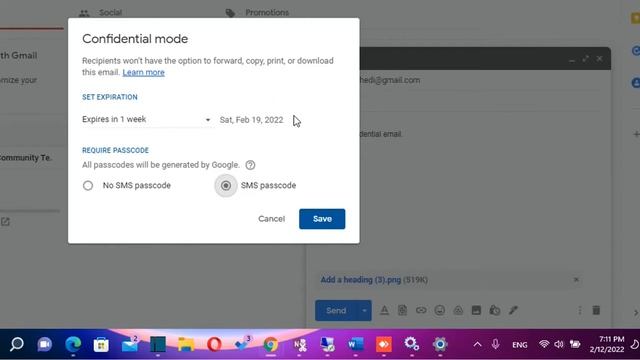Click the expiration date Sat, Feb 19, 2022
Screen dimensions: 640x360
[251, 120]
